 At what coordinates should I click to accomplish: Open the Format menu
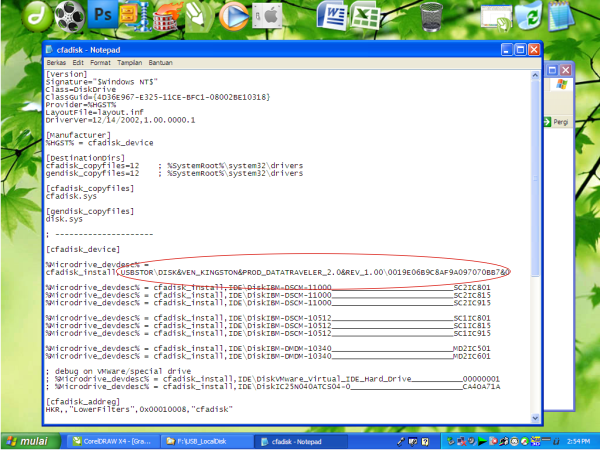[x=102, y=62]
